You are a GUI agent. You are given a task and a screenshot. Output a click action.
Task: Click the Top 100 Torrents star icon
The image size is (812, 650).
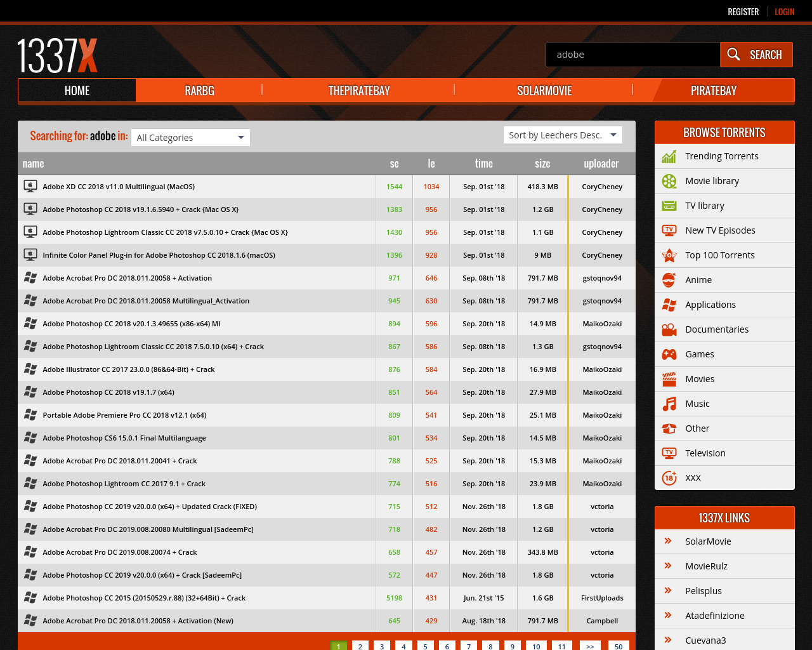669,255
